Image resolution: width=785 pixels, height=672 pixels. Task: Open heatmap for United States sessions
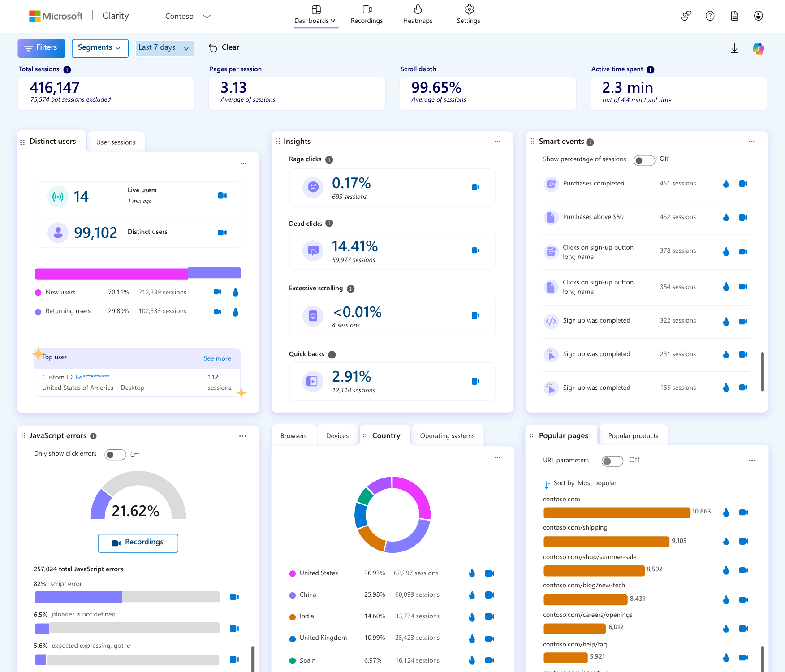(x=472, y=573)
